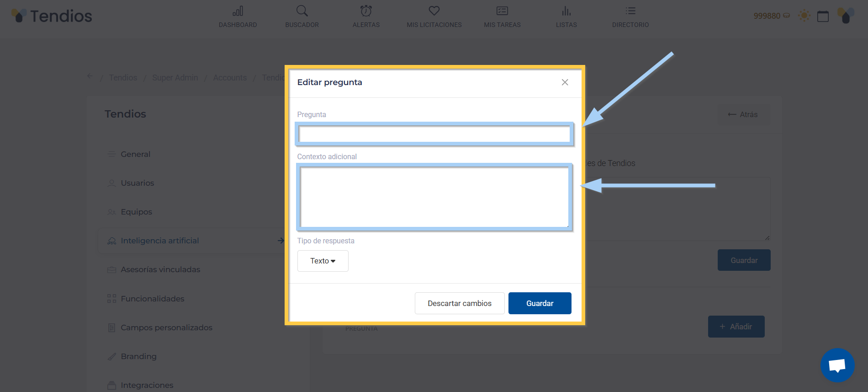Screen dimensions: 868x392
Task: Toggle the light/dark theme sun icon
Action: [804, 16]
